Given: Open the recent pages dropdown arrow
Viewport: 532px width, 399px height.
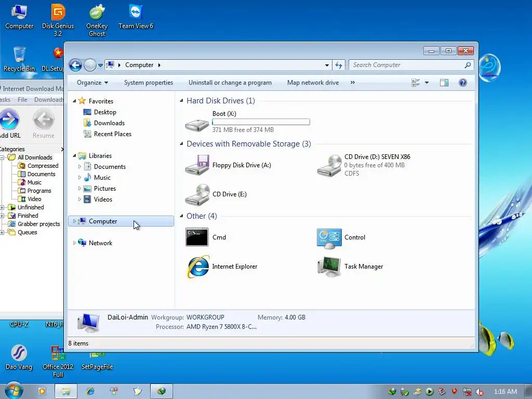Looking at the screenshot, I should point(100,65).
